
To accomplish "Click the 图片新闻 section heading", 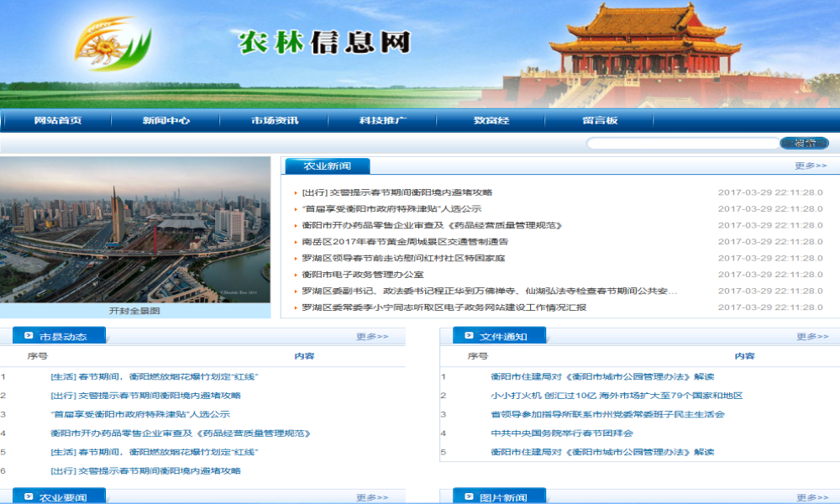I will coord(503,497).
